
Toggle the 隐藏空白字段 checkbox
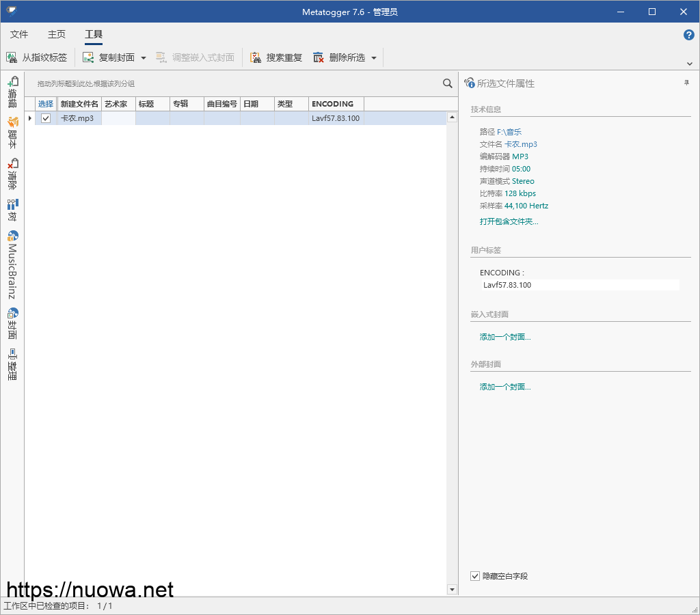coord(475,576)
